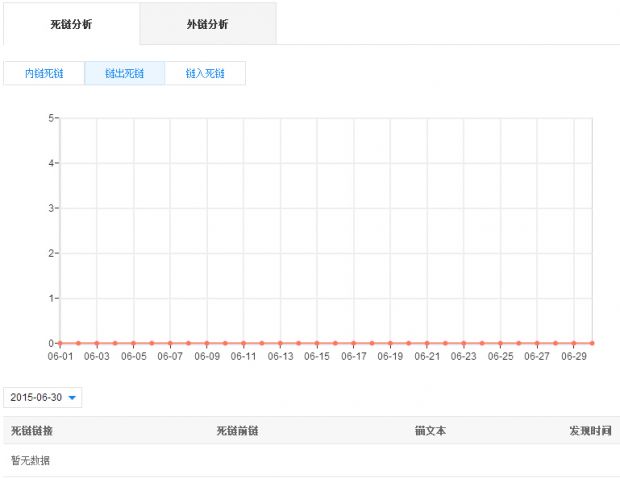Click the chart data point for 06-15
620x478 pixels.
click(317, 343)
